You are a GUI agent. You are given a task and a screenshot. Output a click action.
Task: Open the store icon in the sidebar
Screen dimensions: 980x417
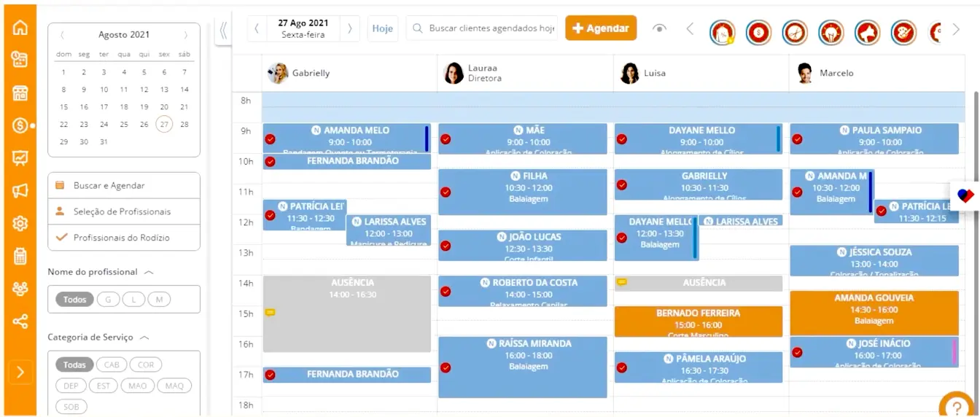tap(20, 93)
